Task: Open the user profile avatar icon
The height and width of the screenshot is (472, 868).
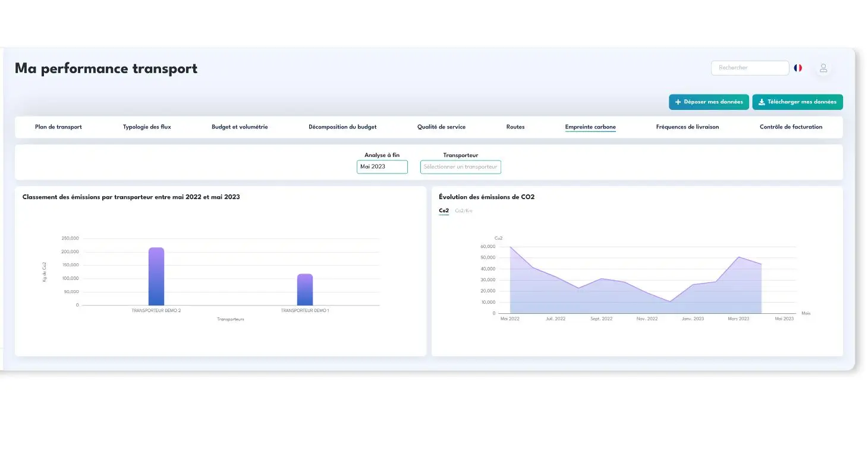Action: tap(823, 68)
